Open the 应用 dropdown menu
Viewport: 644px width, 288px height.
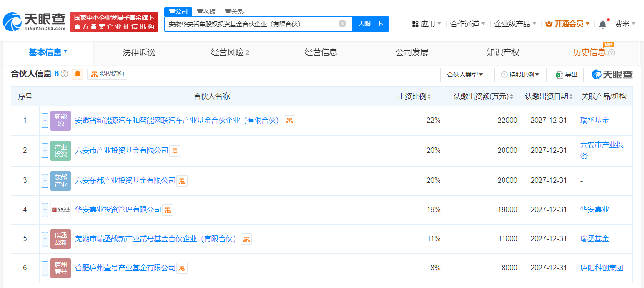(426, 24)
